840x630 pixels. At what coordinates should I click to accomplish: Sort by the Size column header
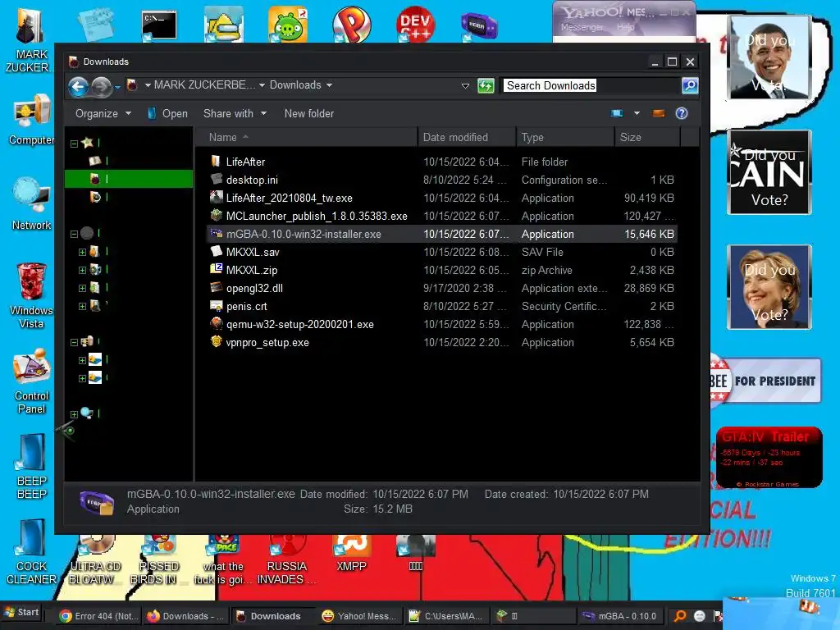[647, 138]
